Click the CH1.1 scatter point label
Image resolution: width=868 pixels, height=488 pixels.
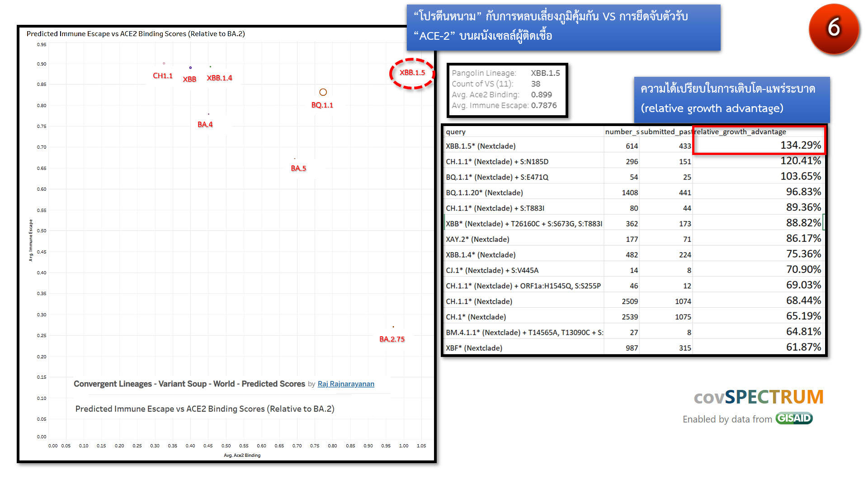(163, 76)
